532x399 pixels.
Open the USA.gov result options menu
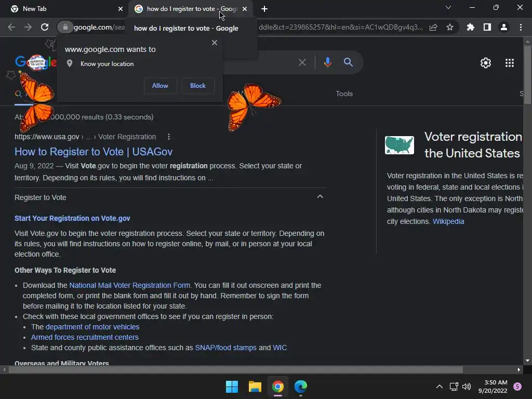pos(169,137)
